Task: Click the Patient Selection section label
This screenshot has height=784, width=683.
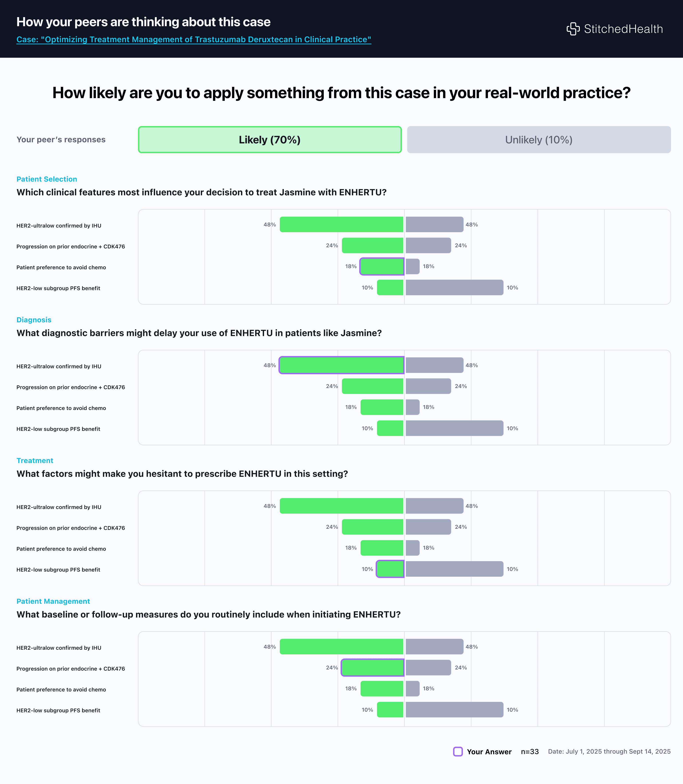Action: click(x=47, y=179)
